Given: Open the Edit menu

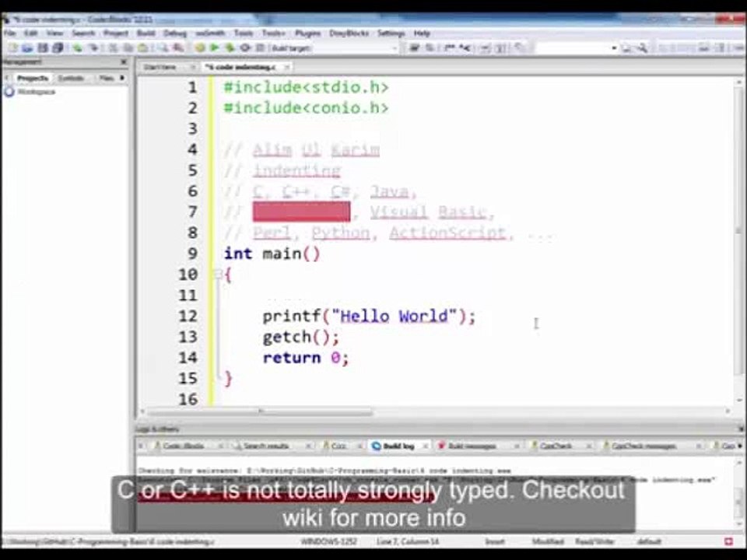Looking at the screenshot, I should tap(30, 33).
